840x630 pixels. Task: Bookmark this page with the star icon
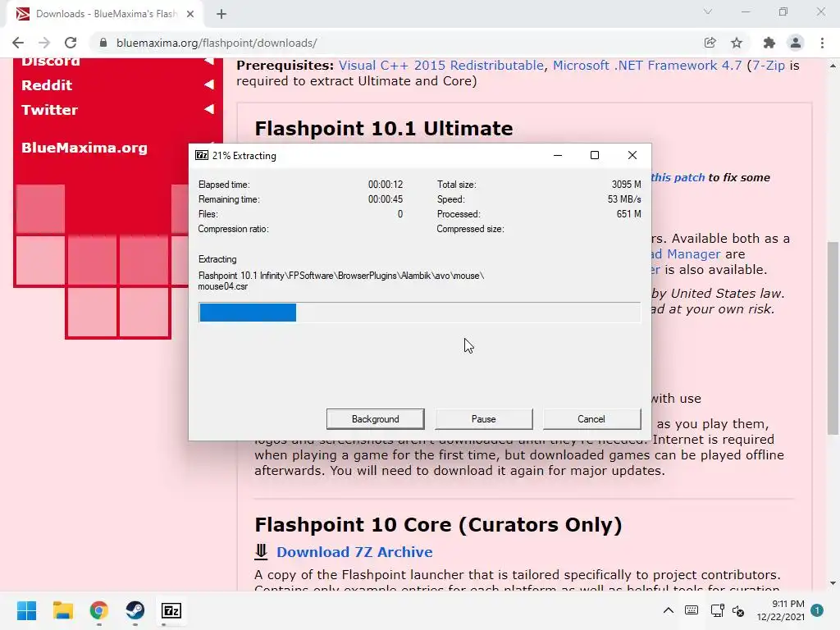[x=737, y=43]
